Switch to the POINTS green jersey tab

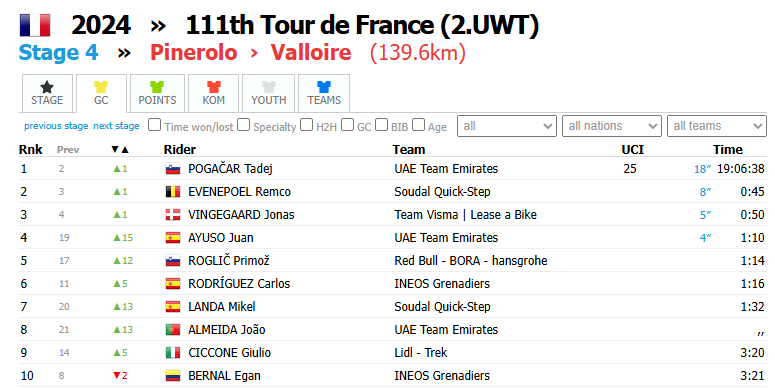(157, 93)
